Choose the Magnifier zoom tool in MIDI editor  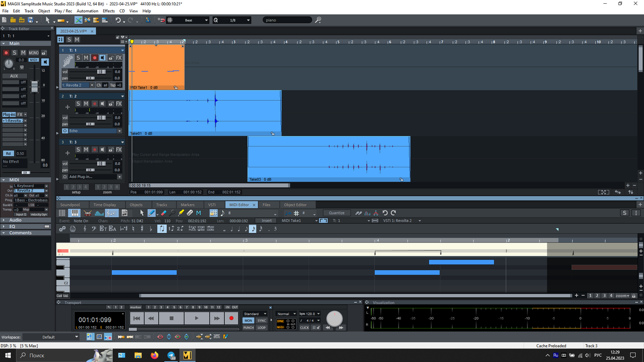point(172,213)
